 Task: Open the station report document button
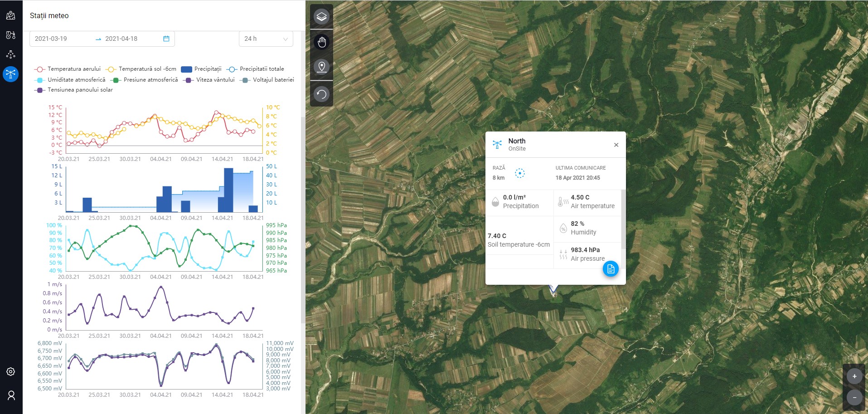611,269
